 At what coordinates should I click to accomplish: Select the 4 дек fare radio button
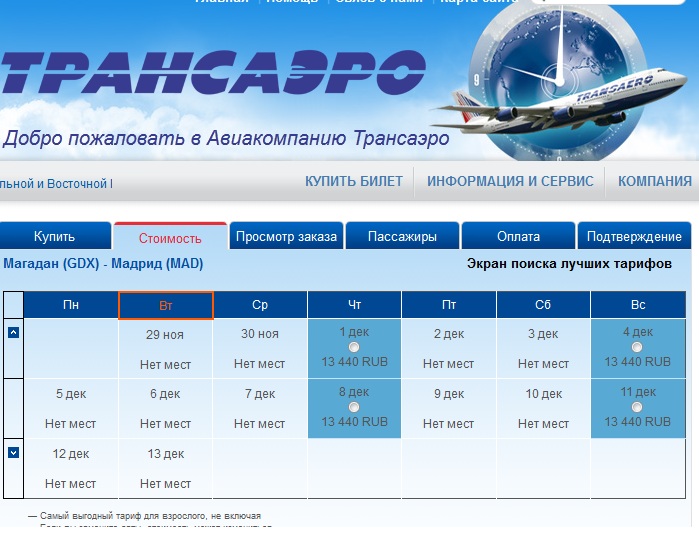[x=637, y=347]
